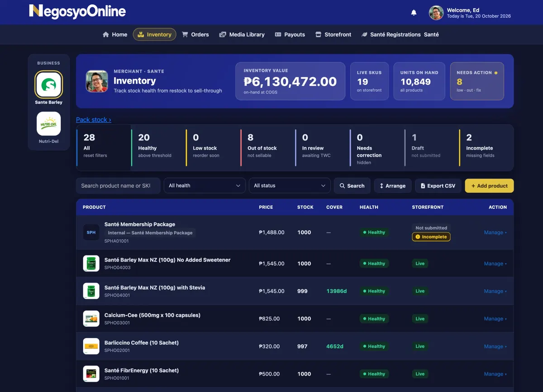Open the Needs Action card
Image resolution: width=543 pixels, height=392 pixels.
(x=477, y=81)
